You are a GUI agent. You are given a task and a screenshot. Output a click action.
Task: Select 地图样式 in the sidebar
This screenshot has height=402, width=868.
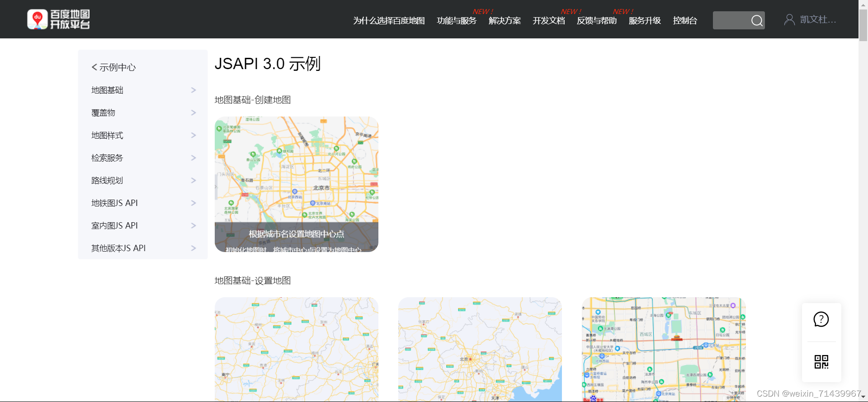tap(107, 135)
